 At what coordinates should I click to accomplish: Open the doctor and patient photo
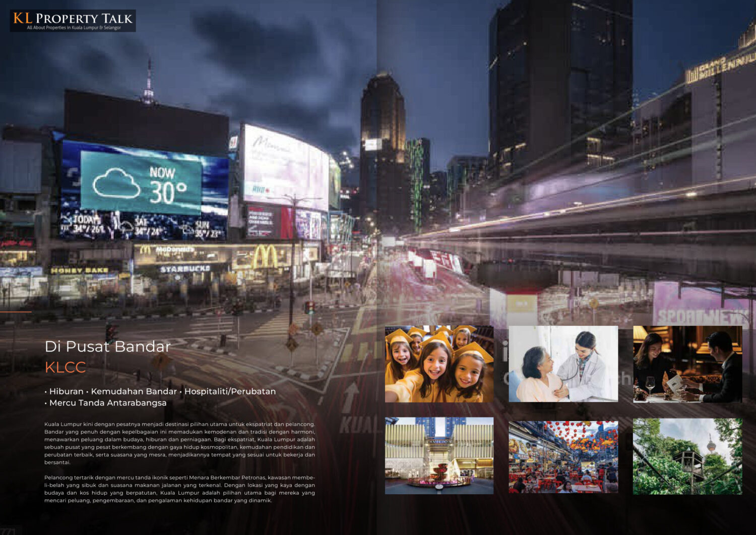coord(563,364)
